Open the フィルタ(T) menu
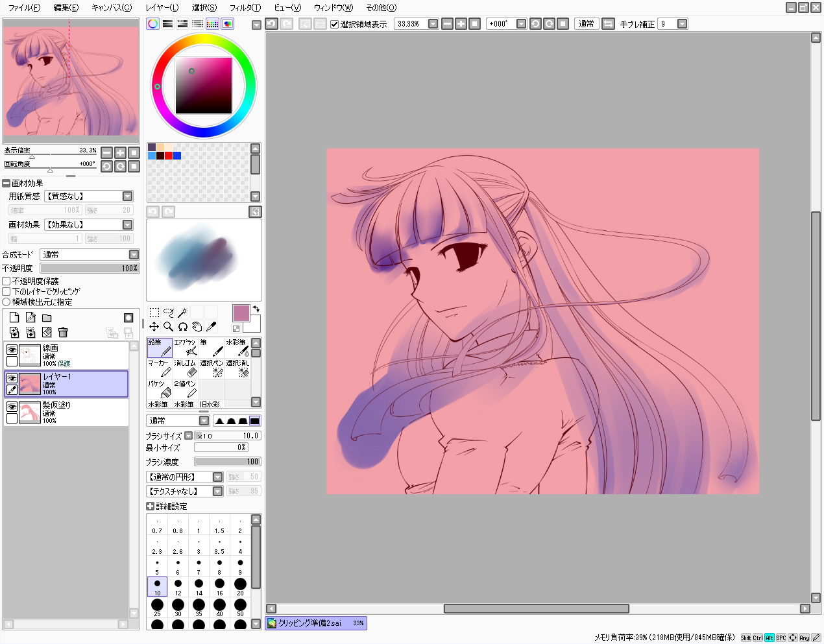This screenshot has width=824, height=644. (245, 8)
